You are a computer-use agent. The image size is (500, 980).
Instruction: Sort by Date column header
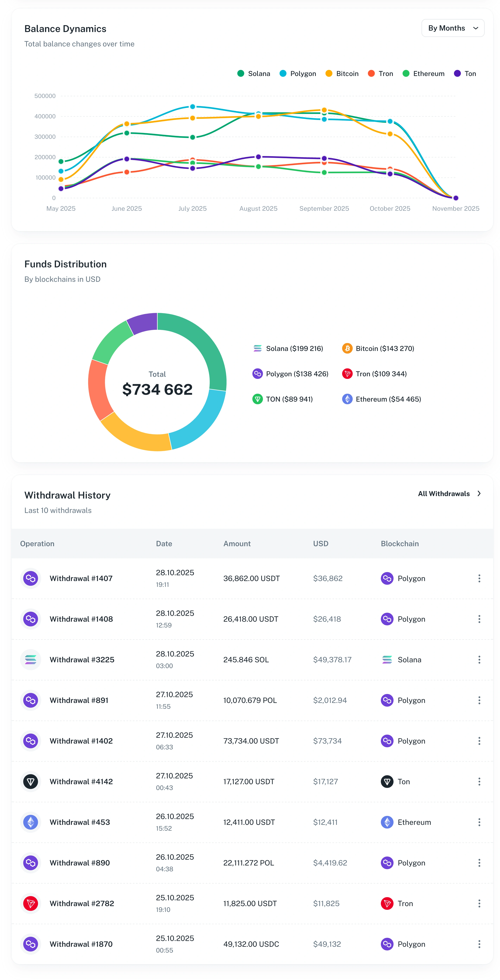pos(164,543)
